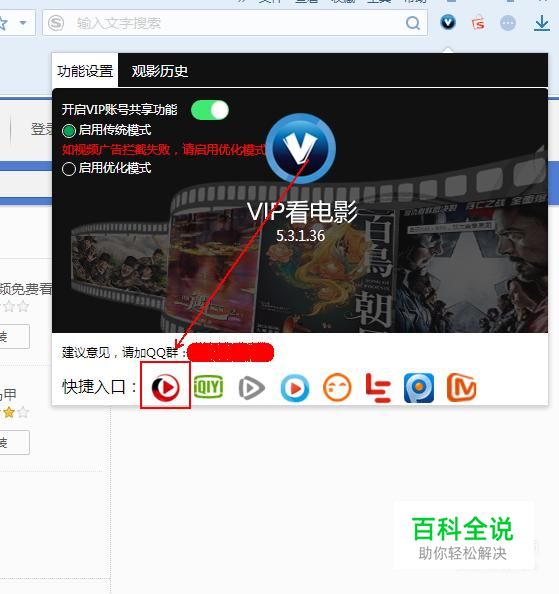Image resolution: width=559 pixels, height=594 pixels.
Task: Open the red LeTV quick-entry icon
Action: click(378, 388)
